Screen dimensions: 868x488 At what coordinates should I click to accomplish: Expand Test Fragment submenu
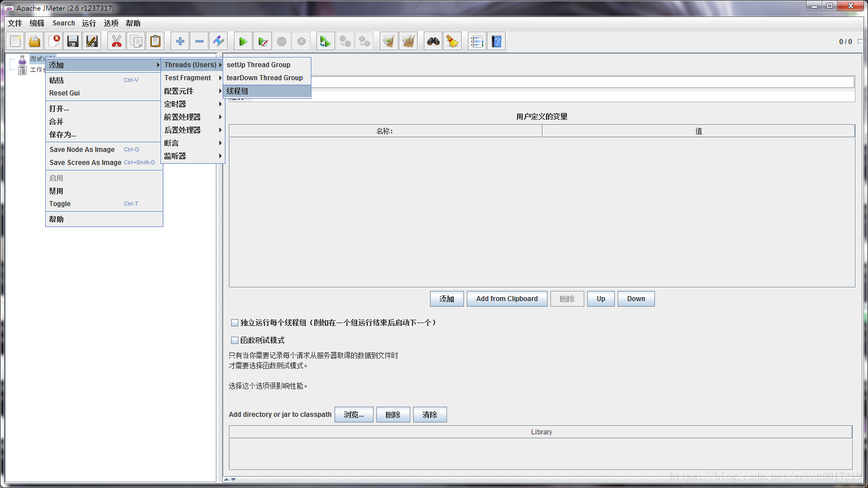pyautogui.click(x=193, y=78)
